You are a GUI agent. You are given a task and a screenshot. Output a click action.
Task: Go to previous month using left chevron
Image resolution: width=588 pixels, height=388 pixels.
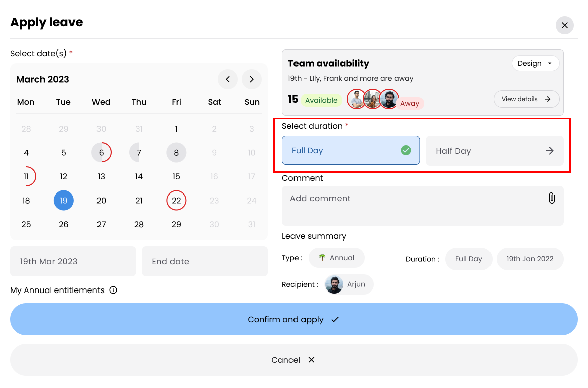point(228,79)
